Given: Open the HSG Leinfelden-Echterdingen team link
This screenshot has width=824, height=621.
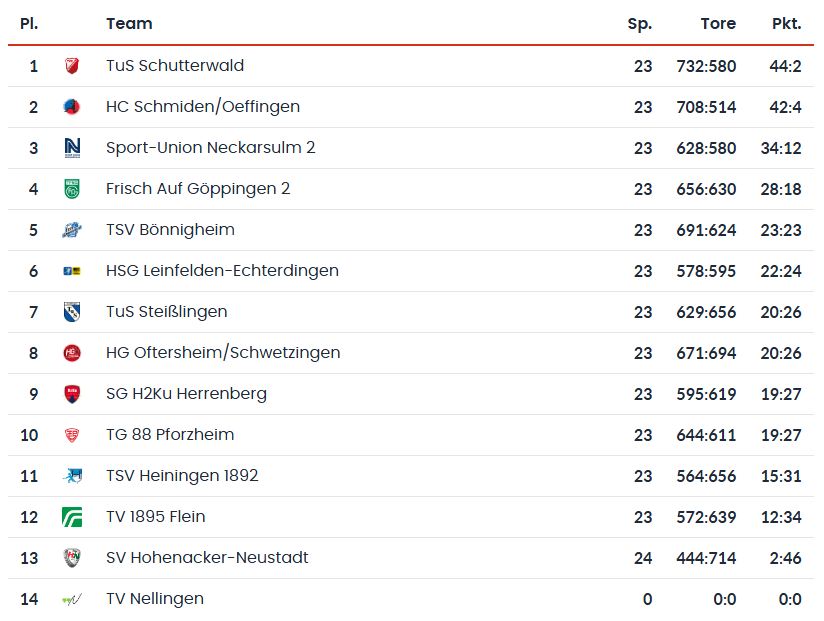Looking at the screenshot, I should (222, 271).
